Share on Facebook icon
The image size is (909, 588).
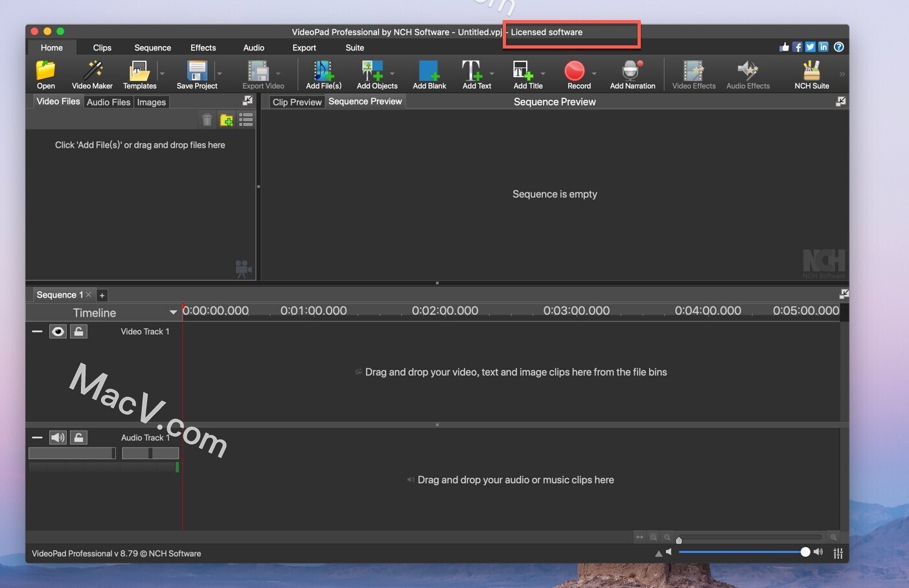tap(798, 47)
